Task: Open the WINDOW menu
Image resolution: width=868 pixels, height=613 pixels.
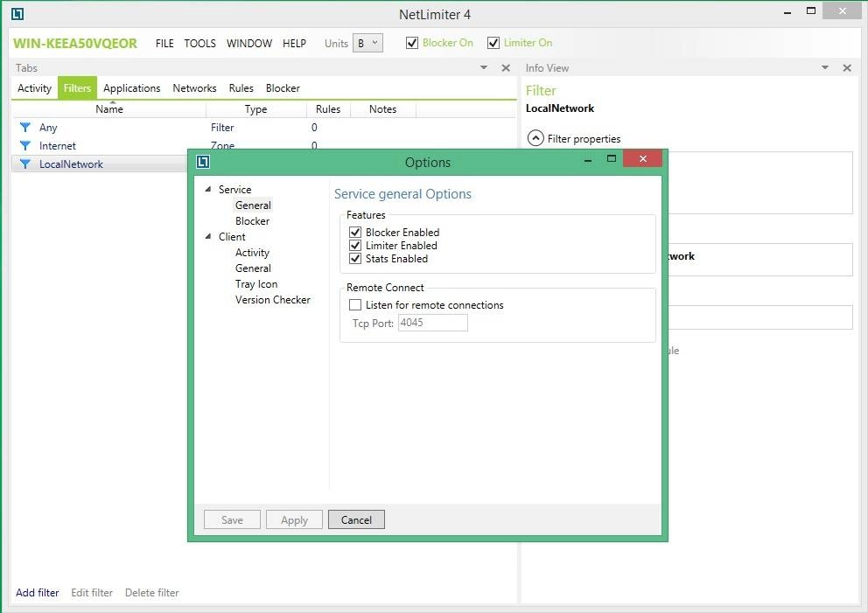Action: [249, 43]
